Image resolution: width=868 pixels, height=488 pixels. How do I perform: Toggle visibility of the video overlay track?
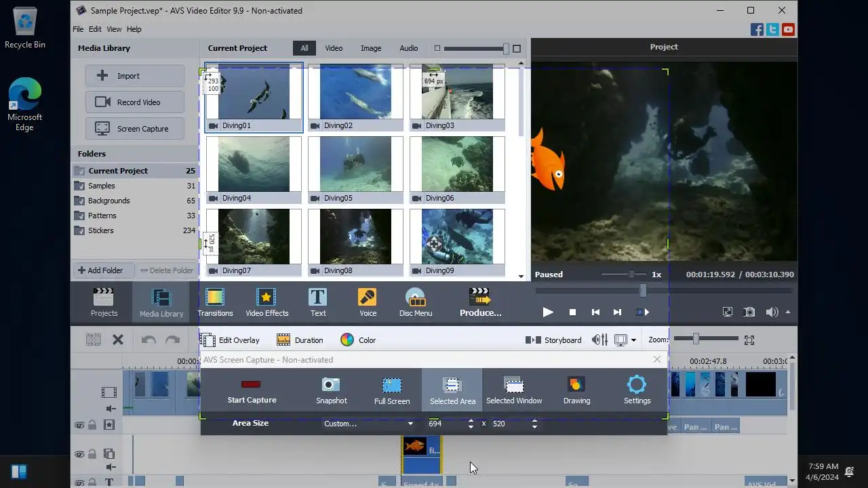click(79, 454)
